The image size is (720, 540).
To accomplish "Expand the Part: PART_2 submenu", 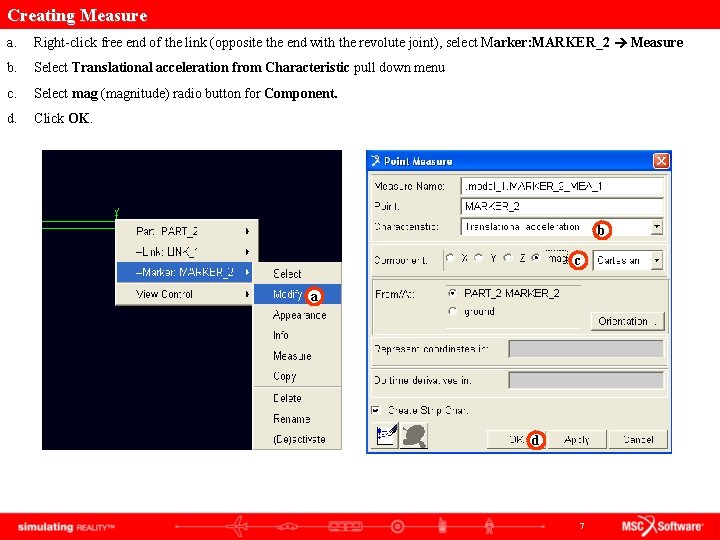I will click(x=186, y=231).
